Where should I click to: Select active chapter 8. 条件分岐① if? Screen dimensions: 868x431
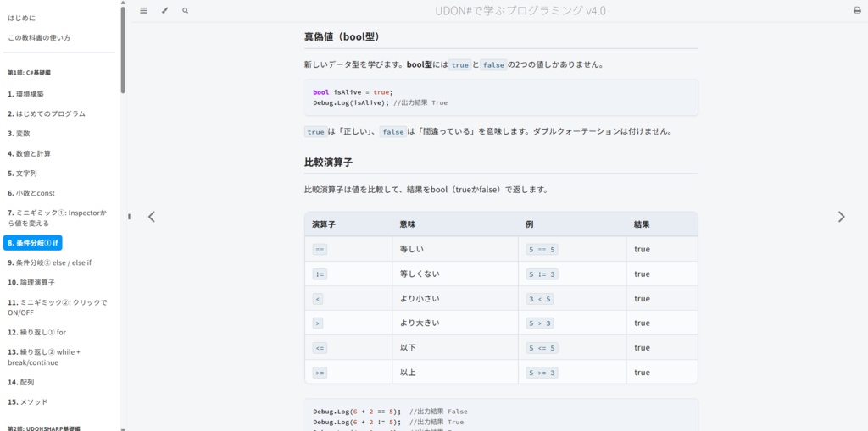(33, 243)
